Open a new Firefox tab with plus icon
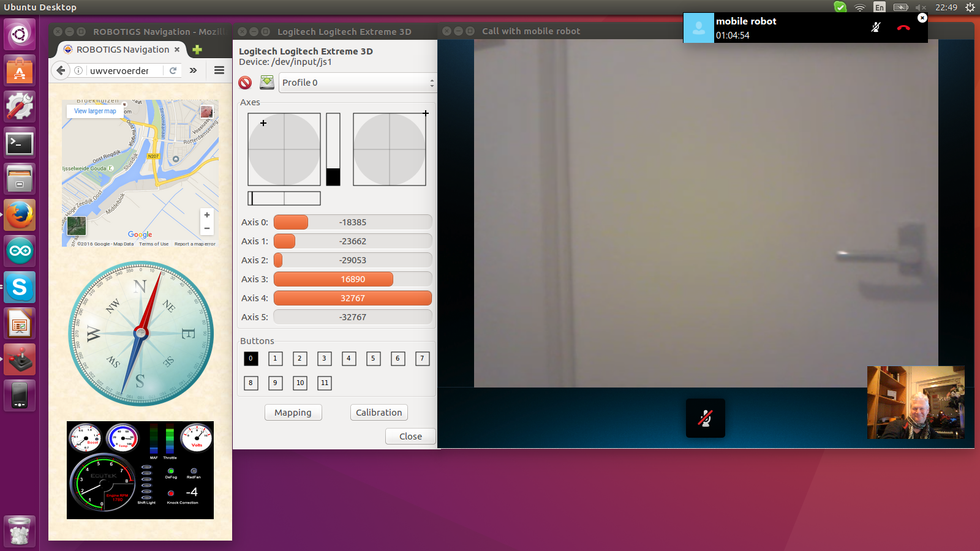Screen dimensions: 980x551 click(197, 50)
